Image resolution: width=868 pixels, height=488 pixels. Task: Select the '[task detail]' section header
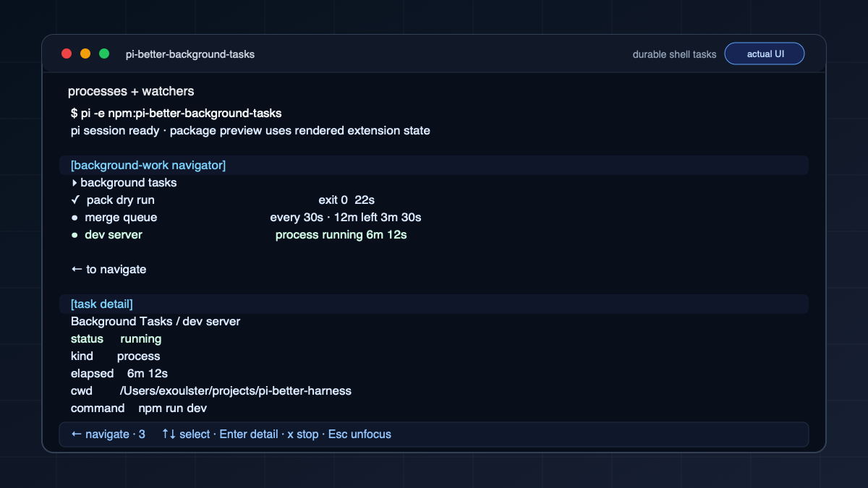click(433, 304)
